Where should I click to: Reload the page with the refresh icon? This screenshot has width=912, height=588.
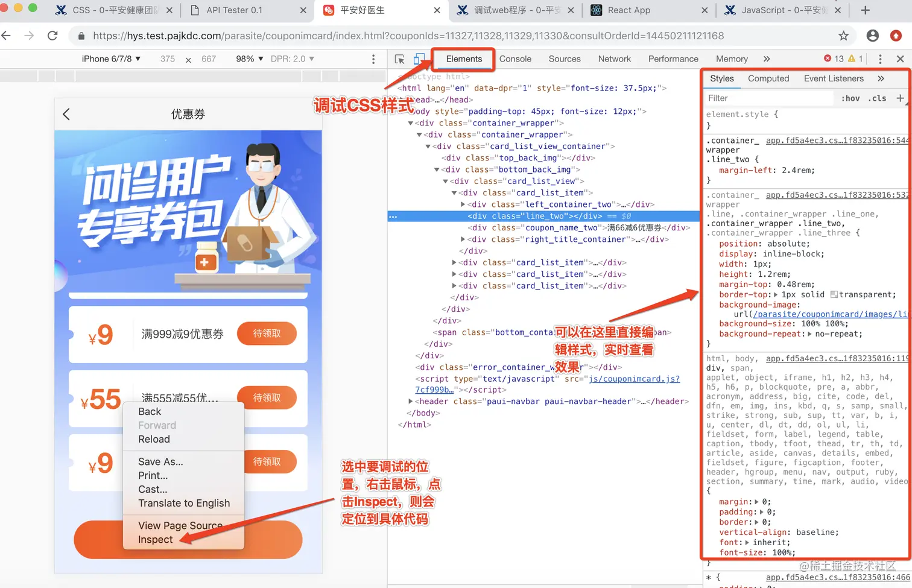[52, 36]
